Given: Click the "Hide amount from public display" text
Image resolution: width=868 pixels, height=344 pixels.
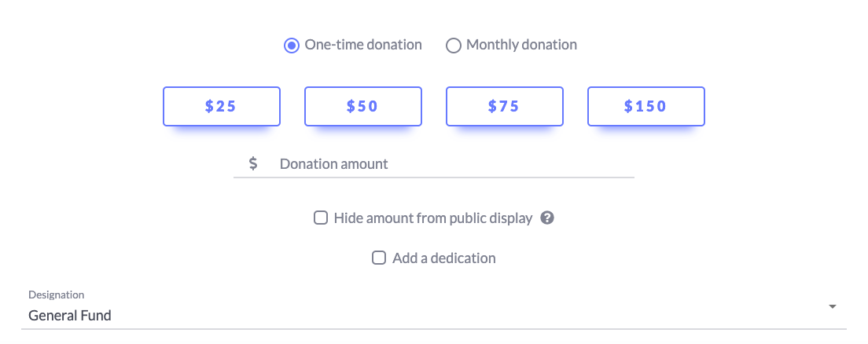Looking at the screenshot, I should click(x=433, y=218).
